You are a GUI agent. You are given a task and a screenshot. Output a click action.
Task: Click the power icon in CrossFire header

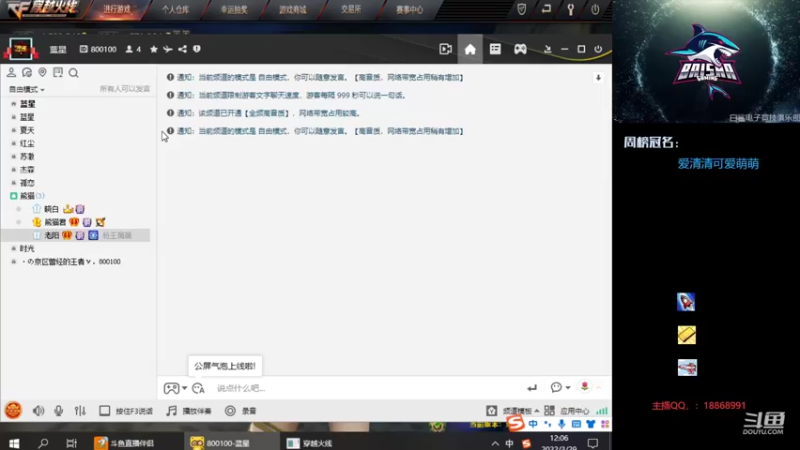point(595,9)
